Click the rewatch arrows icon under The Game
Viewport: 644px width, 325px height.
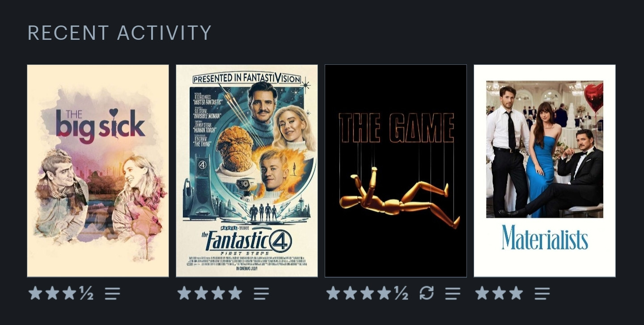pyautogui.click(x=427, y=293)
